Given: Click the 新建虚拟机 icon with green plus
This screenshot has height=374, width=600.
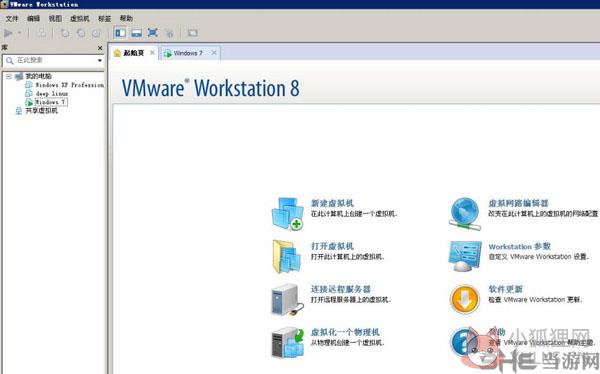Looking at the screenshot, I should click(x=287, y=214).
